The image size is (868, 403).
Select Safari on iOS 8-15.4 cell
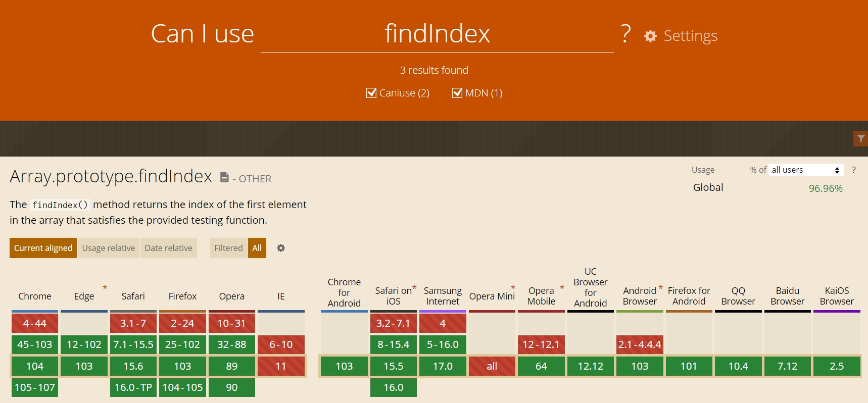tap(394, 344)
